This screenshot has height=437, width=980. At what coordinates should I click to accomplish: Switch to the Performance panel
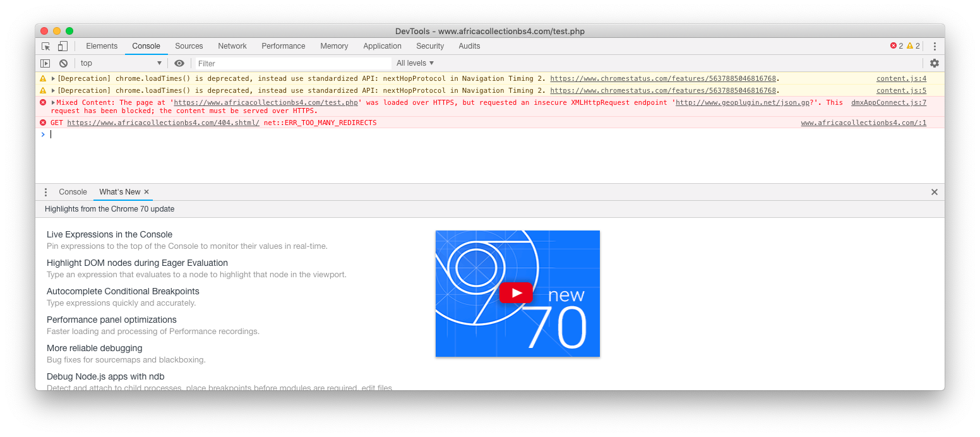tap(284, 46)
